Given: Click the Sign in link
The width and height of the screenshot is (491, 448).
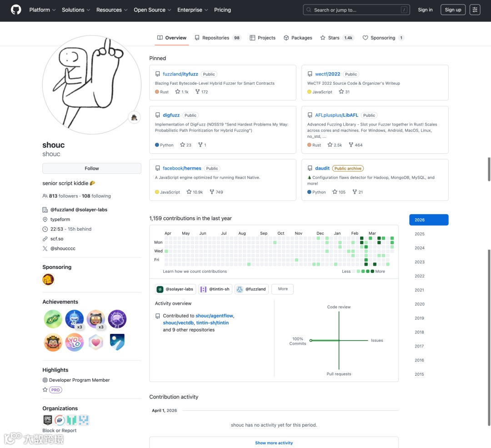Looking at the screenshot, I should pyautogui.click(x=425, y=10).
